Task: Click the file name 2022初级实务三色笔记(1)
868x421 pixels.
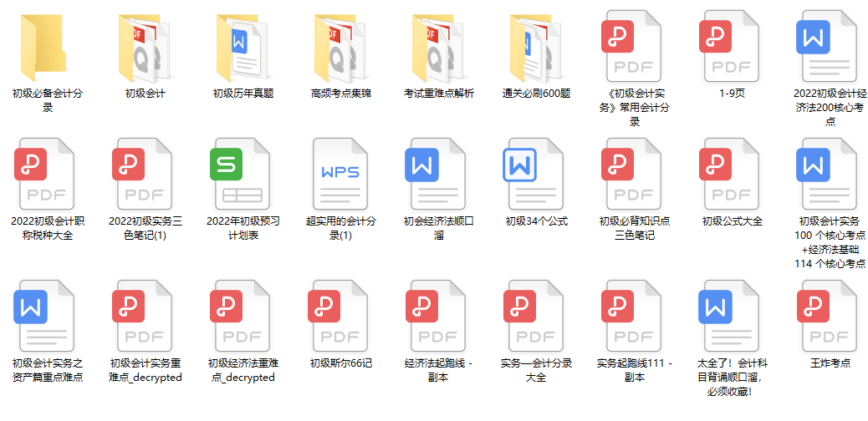Action: (146, 229)
